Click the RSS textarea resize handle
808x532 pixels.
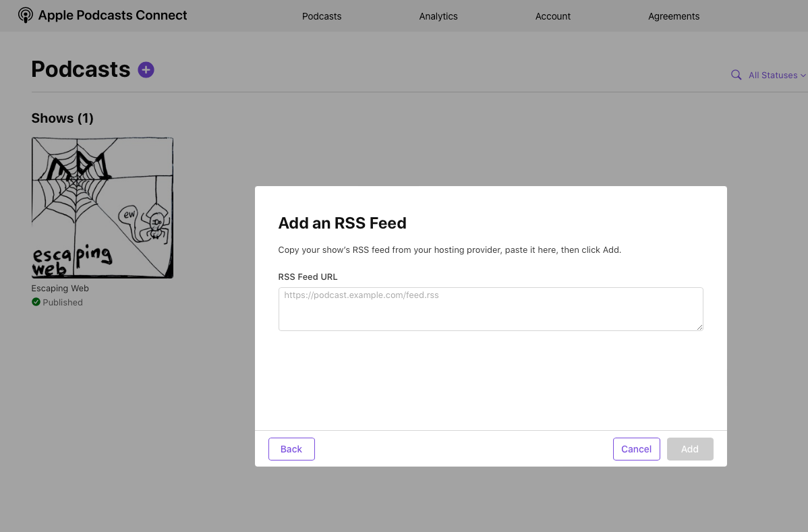tap(699, 327)
